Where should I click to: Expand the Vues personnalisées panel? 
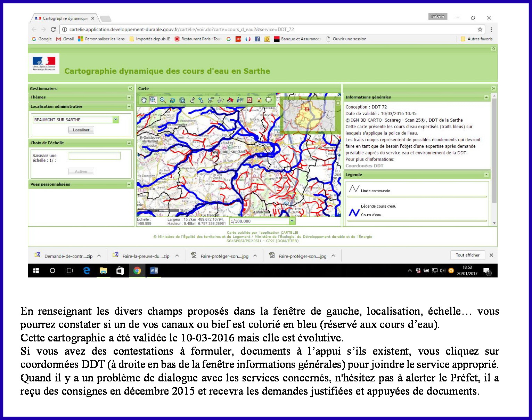pos(129,185)
